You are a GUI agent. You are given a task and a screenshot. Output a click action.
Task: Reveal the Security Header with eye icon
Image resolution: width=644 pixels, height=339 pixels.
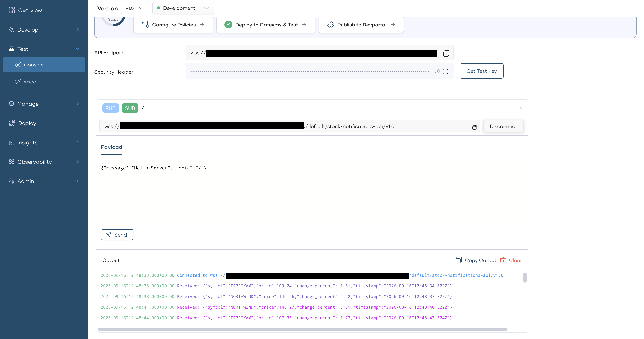[x=437, y=71]
